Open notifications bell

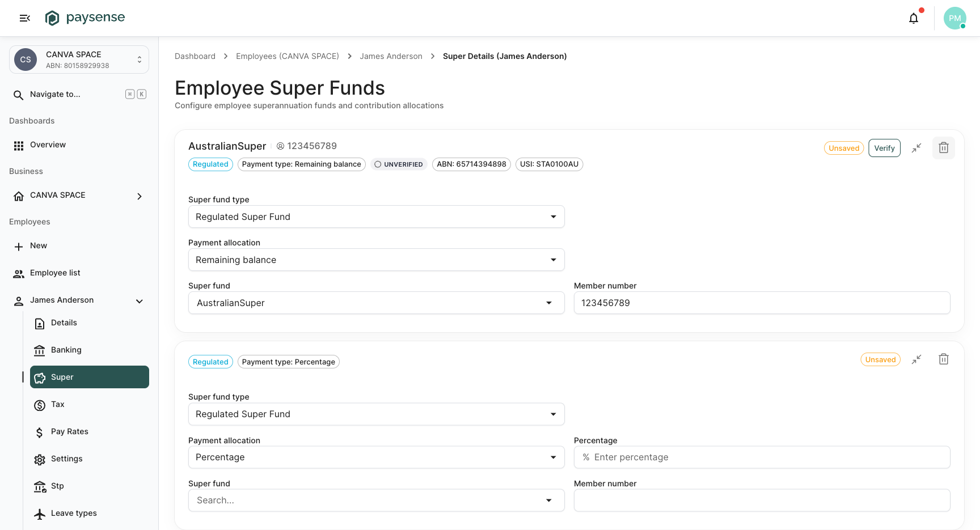point(914,18)
